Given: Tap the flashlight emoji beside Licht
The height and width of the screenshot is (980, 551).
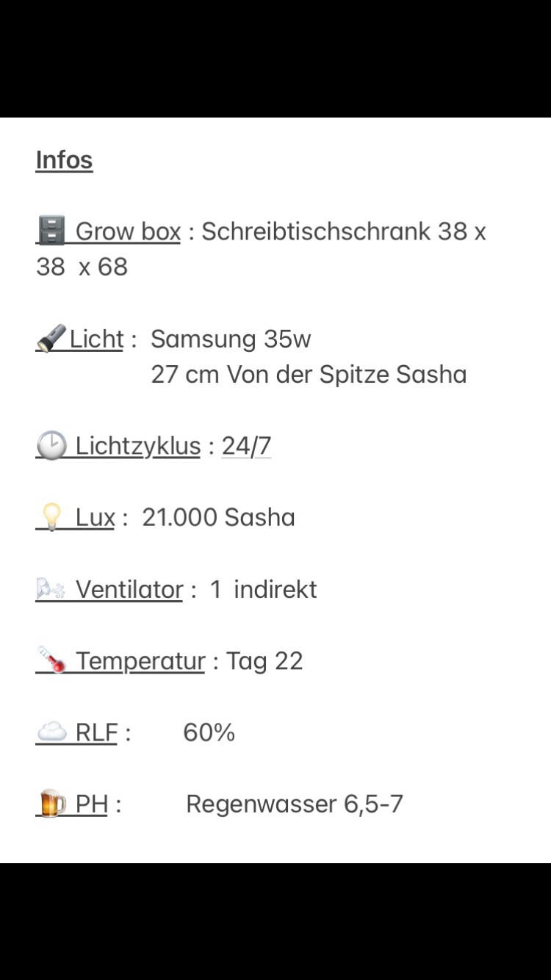Looking at the screenshot, I should pyautogui.click(x=51, y=339).
